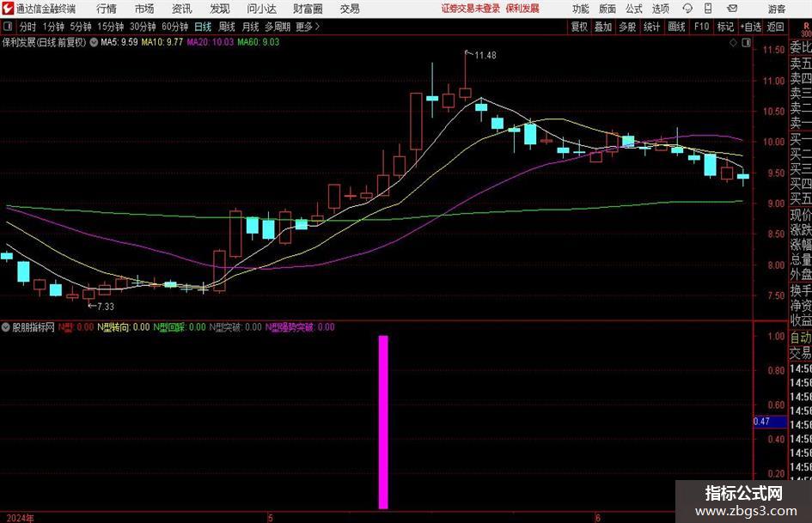Open the mobile phone icon in top bar
The width and height of the screenshot is (812, 523).
[708, 9]
